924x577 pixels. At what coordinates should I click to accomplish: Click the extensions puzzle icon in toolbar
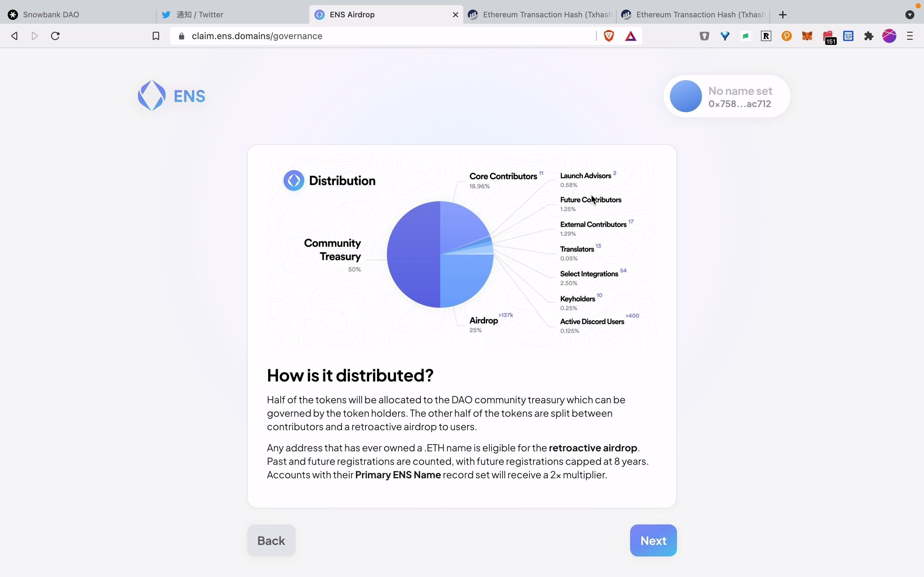(x=869, y=36)
